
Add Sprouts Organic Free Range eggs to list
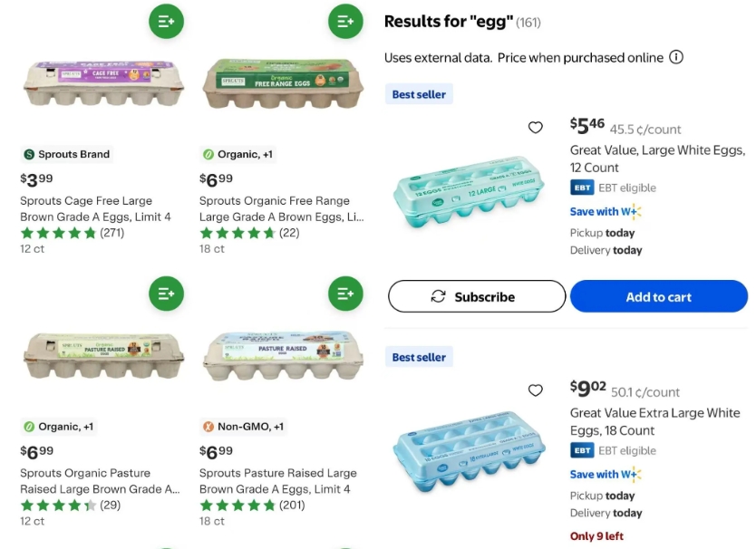click(344, 20)
